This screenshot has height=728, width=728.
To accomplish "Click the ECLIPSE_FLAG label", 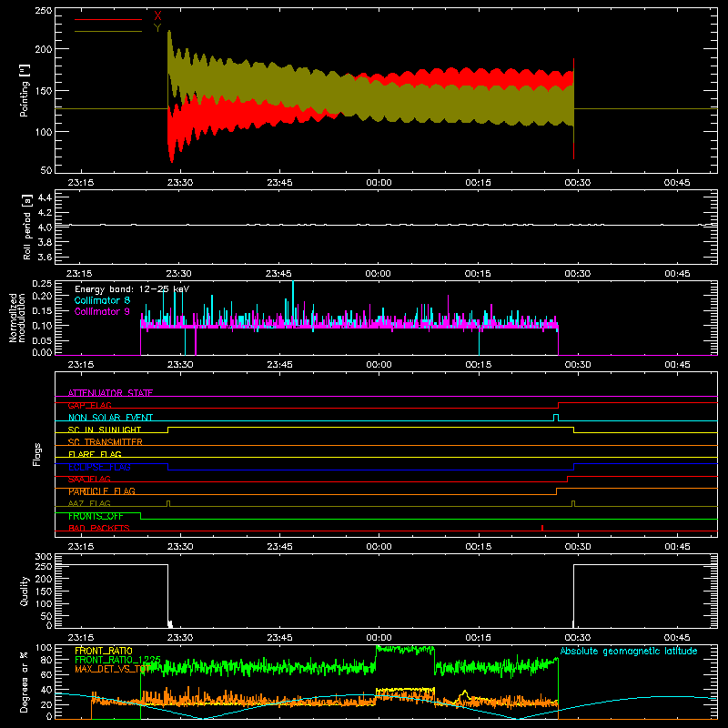I will click(x=99, y=467).
